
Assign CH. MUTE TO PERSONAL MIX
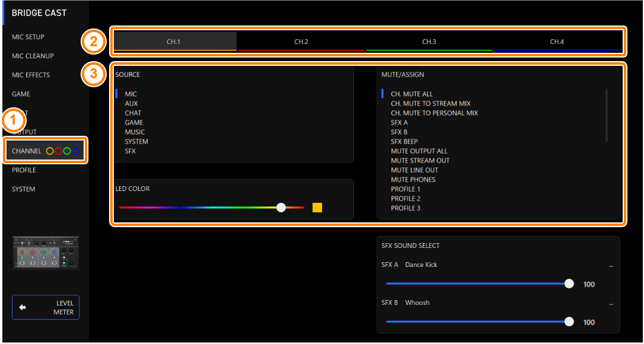[435, 113]
